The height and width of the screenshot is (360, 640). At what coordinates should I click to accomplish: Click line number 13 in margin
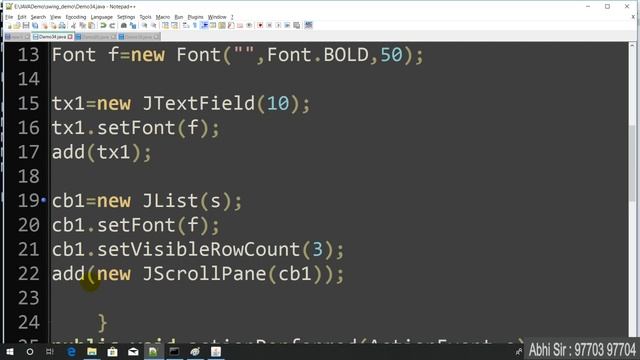pyautogui.click(x=29, y=55)
